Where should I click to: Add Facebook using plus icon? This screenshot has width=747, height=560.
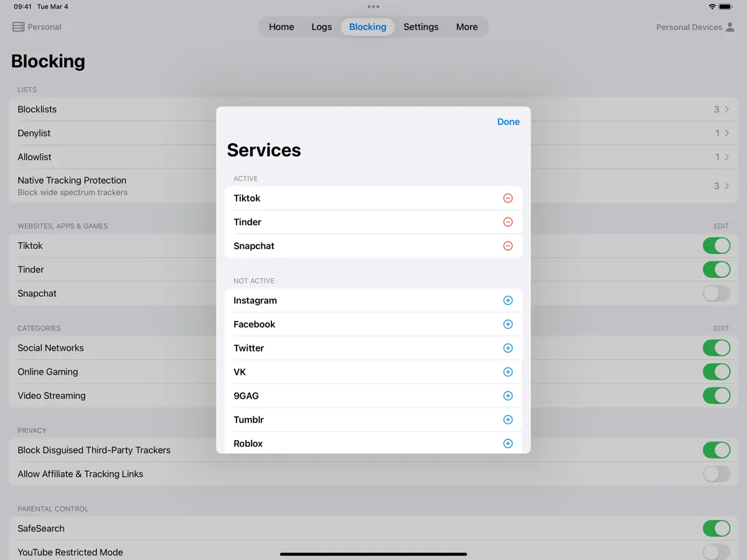pos(508,324)
